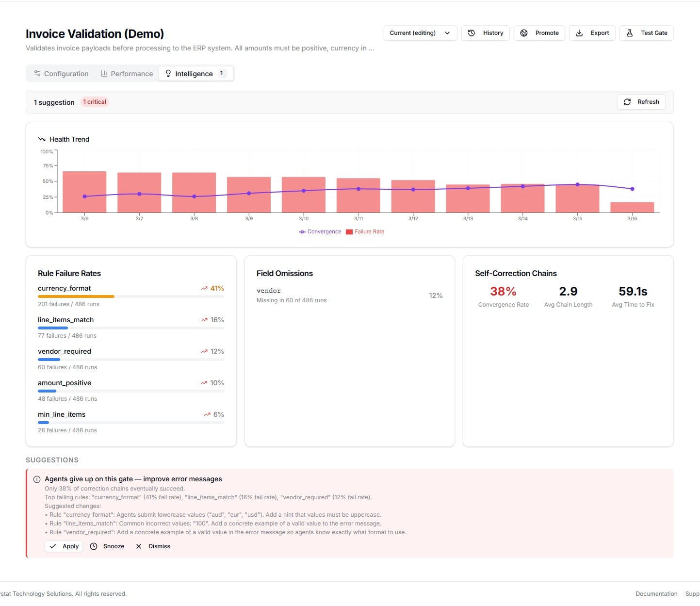Toggle Failure Rate series in chart legend
The width and height of the screenshot is (700, 606).
pos(365,232)
